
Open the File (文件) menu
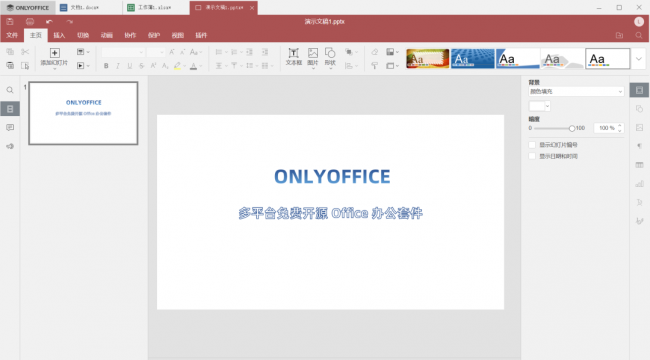12,35
